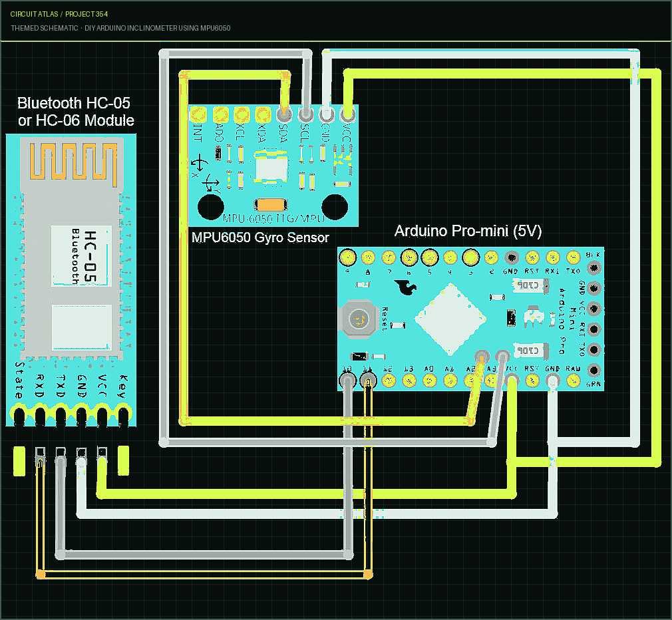Click the Reset push button on the Arduino
The image size is (672, 620).
pos(358,319)
